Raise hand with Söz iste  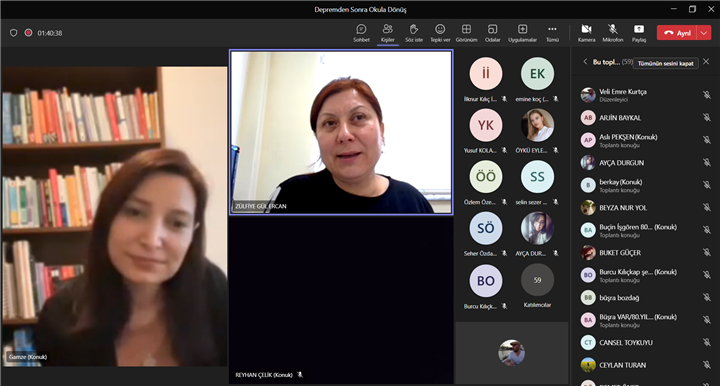coord(414,33)
